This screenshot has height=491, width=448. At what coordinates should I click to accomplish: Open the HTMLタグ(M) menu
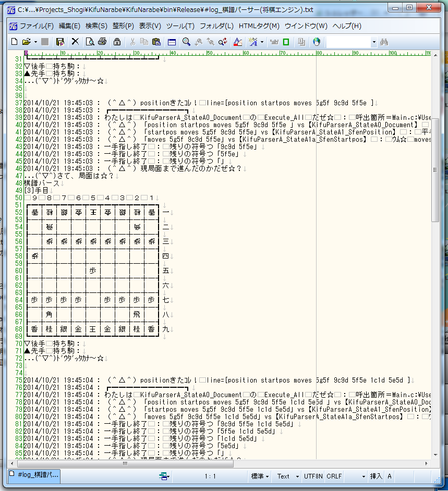pos(259,26)
